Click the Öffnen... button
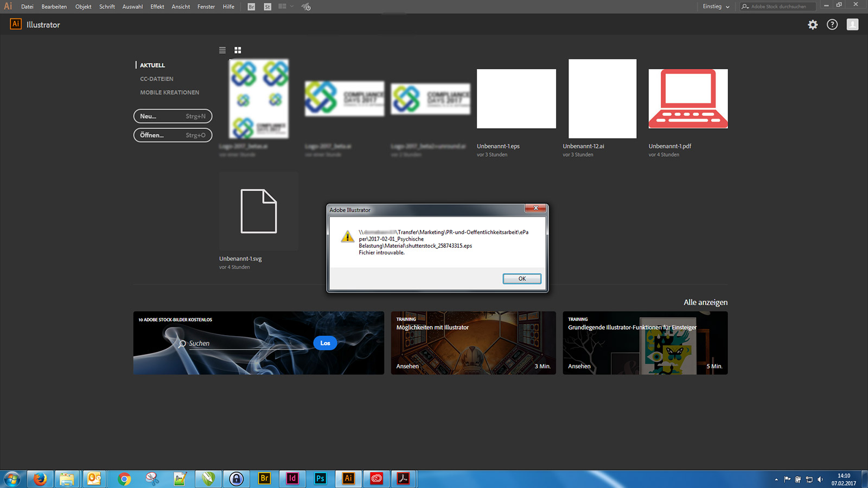Image resolution: width=868 pixels, height=488 pixels. point(173,135)
